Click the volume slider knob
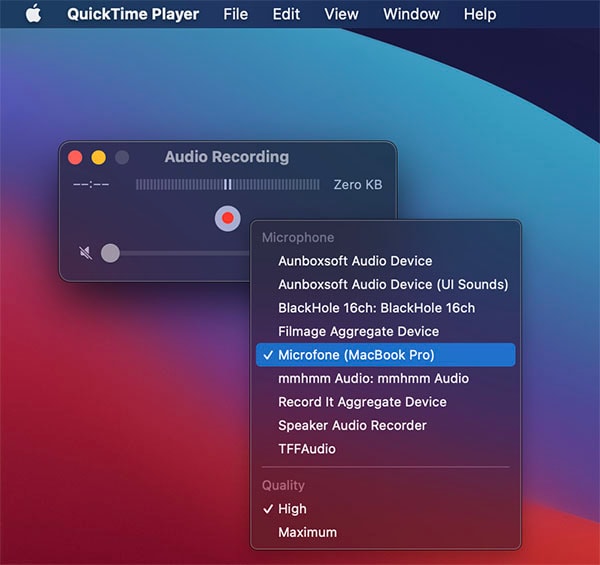600x565 pixels. point(110,253)
